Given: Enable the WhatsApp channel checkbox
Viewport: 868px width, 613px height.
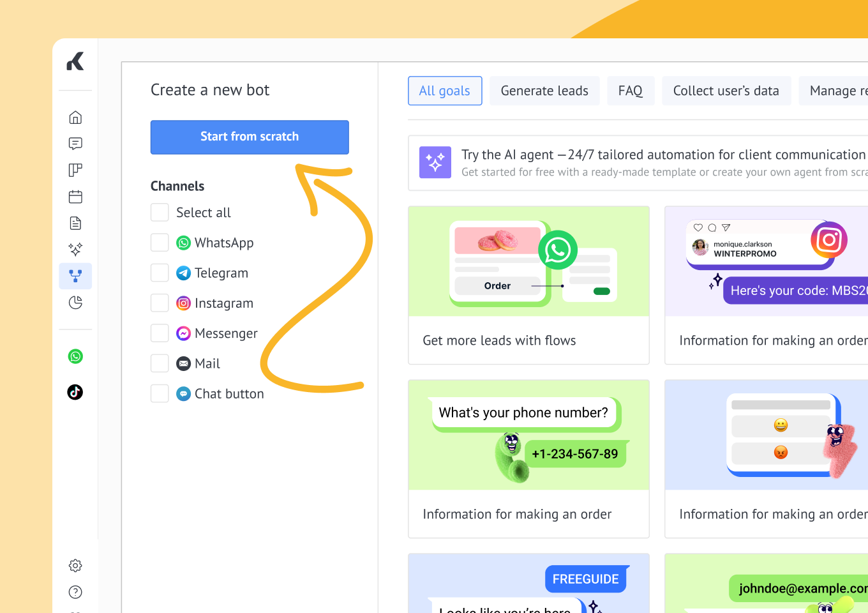Looking at the screenshot, I should click(160, 243).
